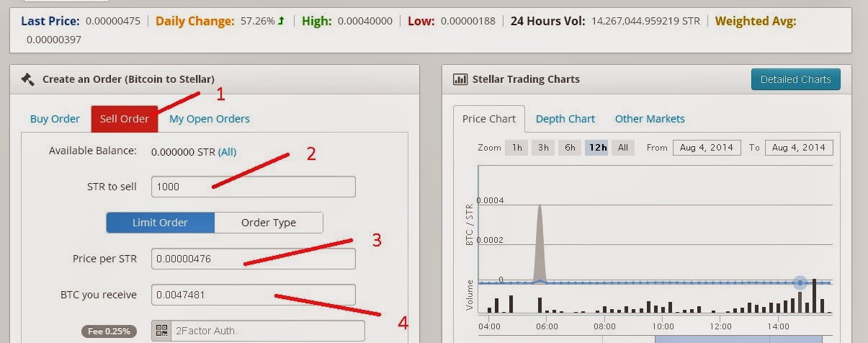This screenshot has width=868, height=343.
Task: Click the (All) available balance link
Action: (x=227, y=152)
